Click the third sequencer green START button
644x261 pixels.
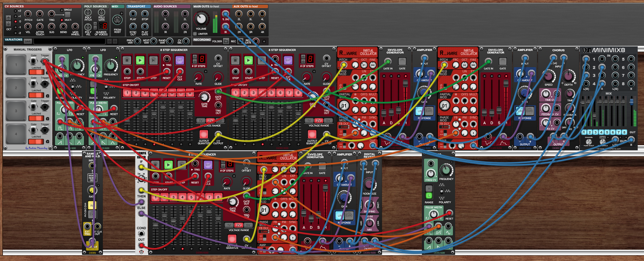168,165
